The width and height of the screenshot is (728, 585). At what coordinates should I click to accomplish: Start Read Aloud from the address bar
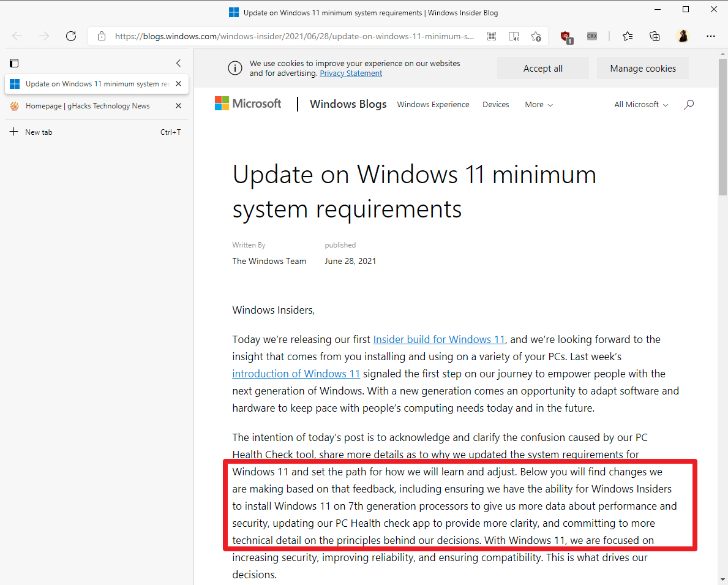pos(514,36)
